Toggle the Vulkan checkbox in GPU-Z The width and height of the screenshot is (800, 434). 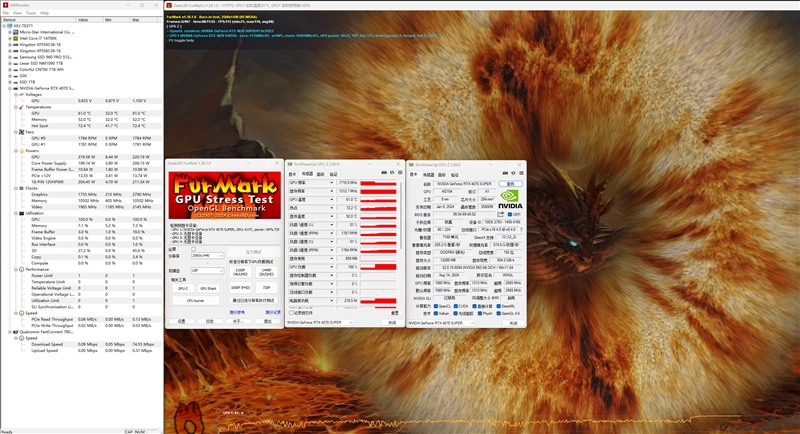point(436,313)
